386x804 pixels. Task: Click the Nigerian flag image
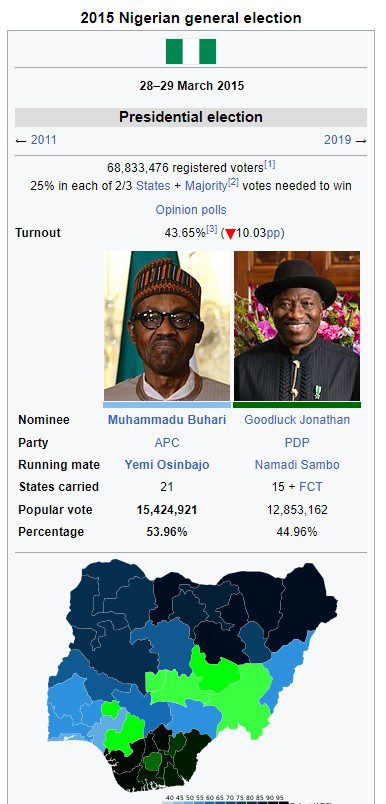click(x=191, y=51)
